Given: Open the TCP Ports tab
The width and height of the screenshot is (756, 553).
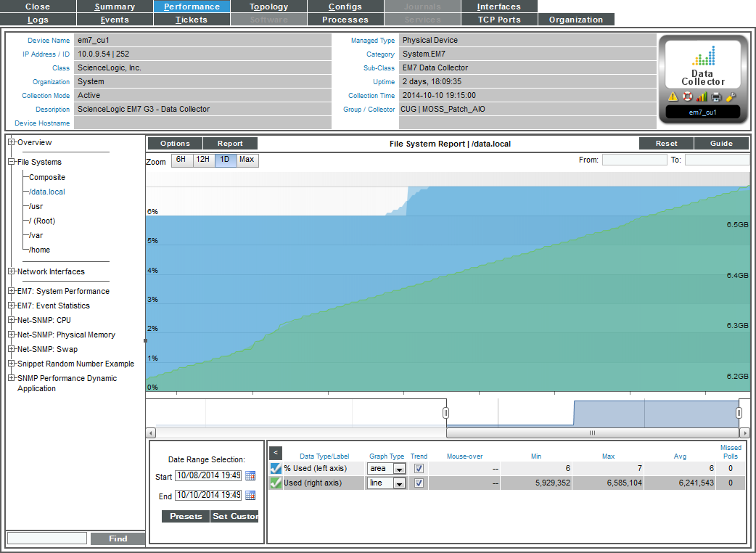Looking at the screenshot, I should (499, 20).
